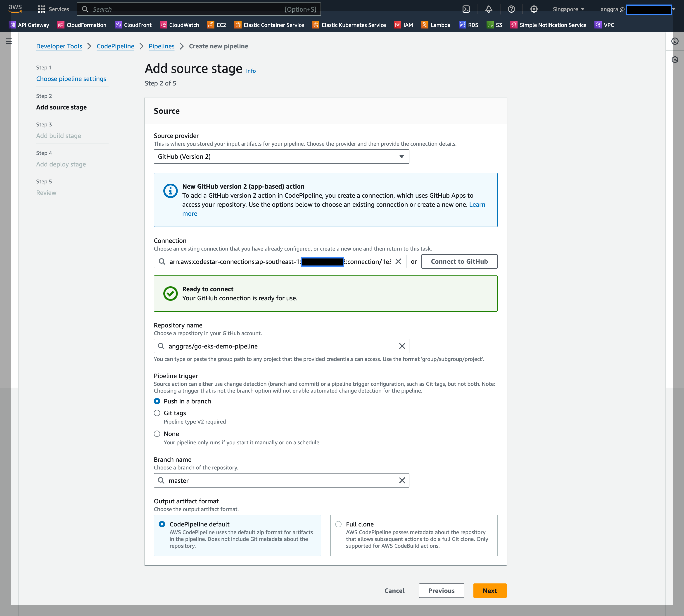Navigate to Pipelines breadcrumb
The image size is (684, 616).
pyautogui.click(x=161, y=46)
